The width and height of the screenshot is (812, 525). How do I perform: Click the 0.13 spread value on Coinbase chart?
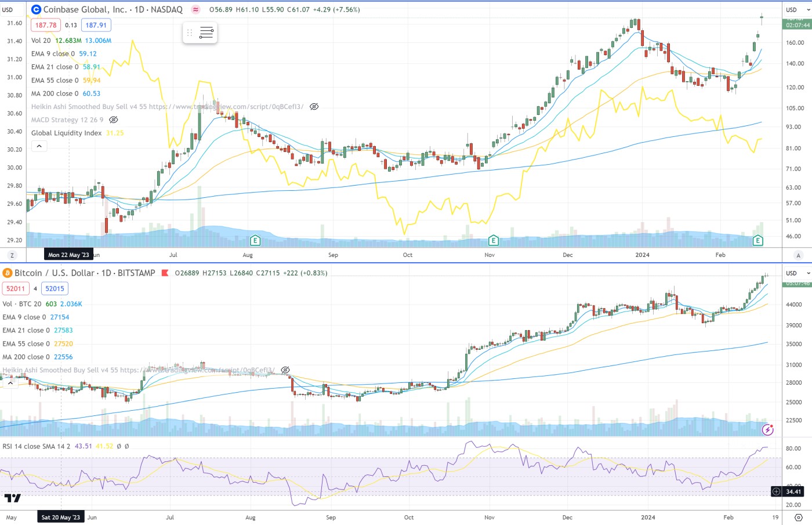[71, 26]
